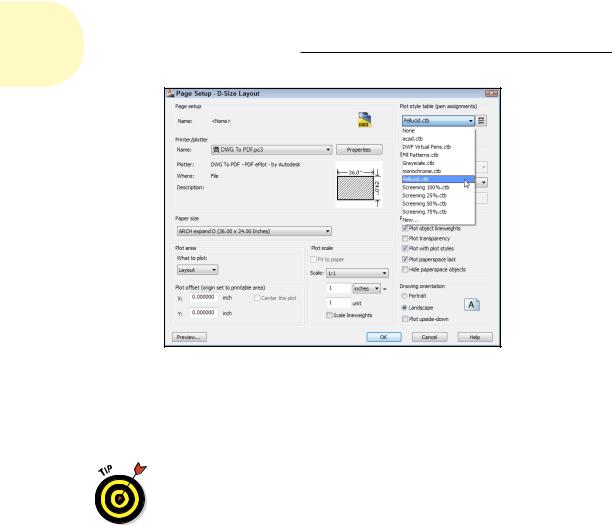The width and height of the screenshot is (612, 526).
Task: Collapse the plot style table dropdown
Action: click(x=471, y=121)
